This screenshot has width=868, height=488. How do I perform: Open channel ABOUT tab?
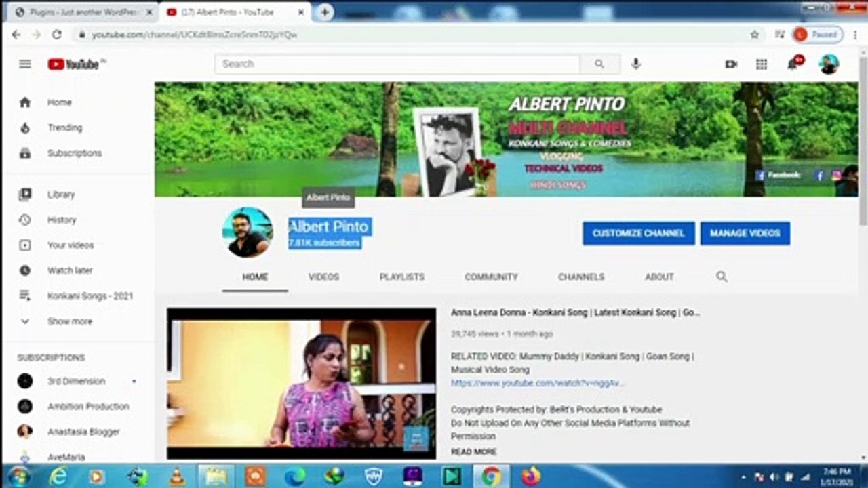coord(659,277)
